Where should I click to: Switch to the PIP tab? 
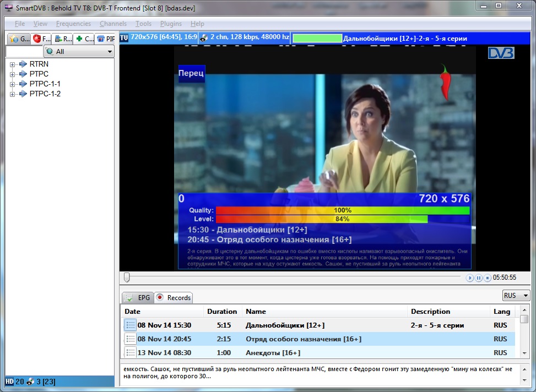(105, 39)
